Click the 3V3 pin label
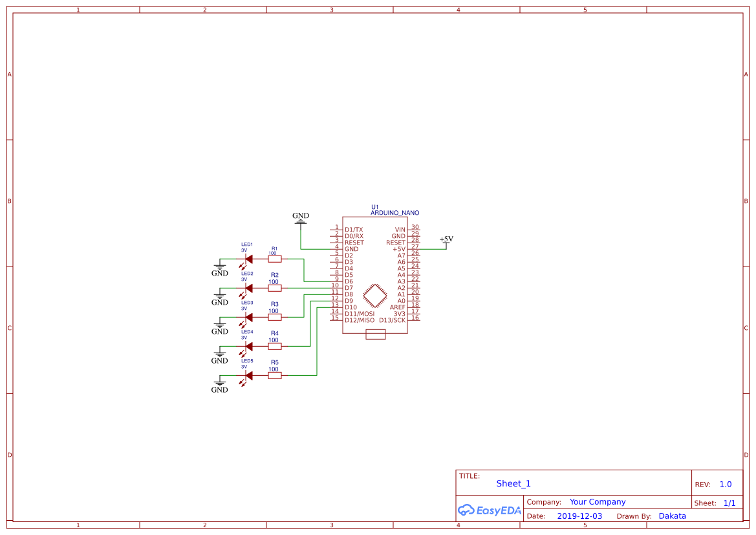This screenshot has width=756, height=535. pos(400,314)
